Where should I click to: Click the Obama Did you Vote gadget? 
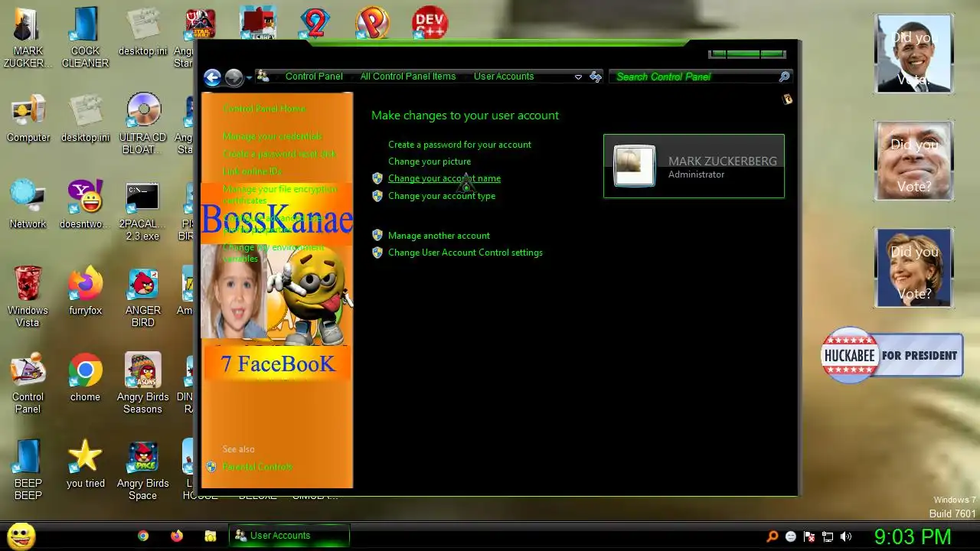[x=913, y=54]
